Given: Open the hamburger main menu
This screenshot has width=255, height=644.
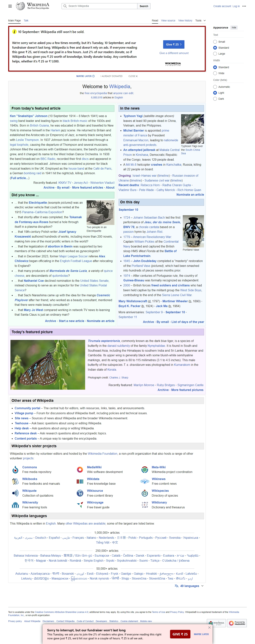Looking at the screenshot, I should coord(10,6).
